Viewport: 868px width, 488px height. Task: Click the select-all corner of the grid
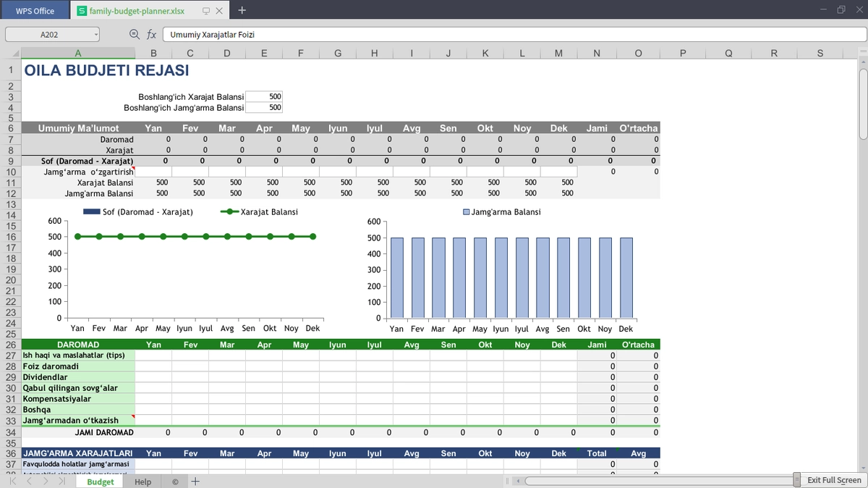(11, 53)
